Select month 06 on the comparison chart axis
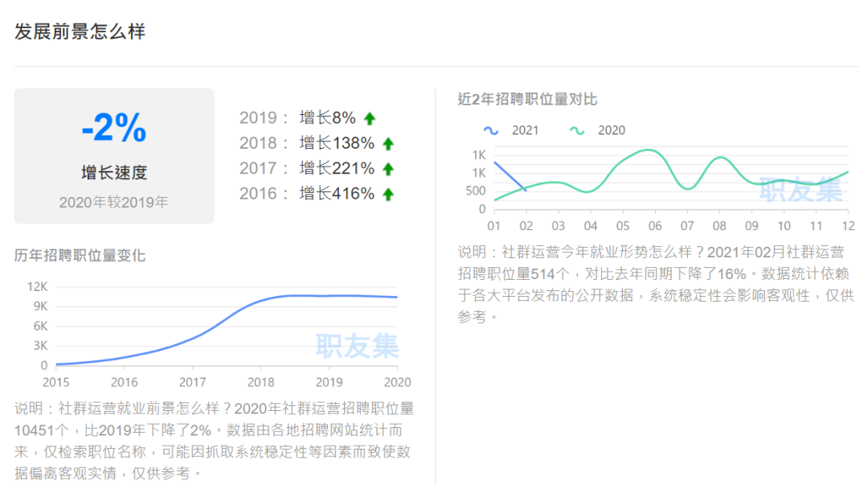The height and width of the screenshot is (493, 868). point(655,225)
